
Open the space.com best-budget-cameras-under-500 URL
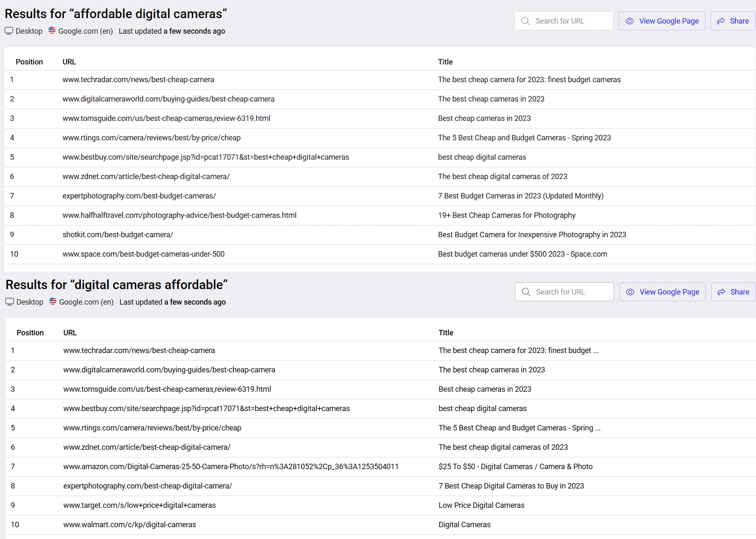[144, 254]
